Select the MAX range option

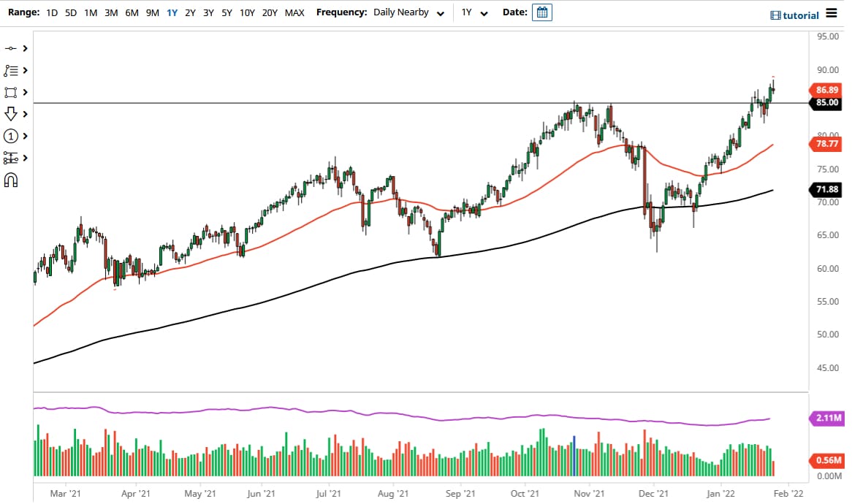(294, 12)
